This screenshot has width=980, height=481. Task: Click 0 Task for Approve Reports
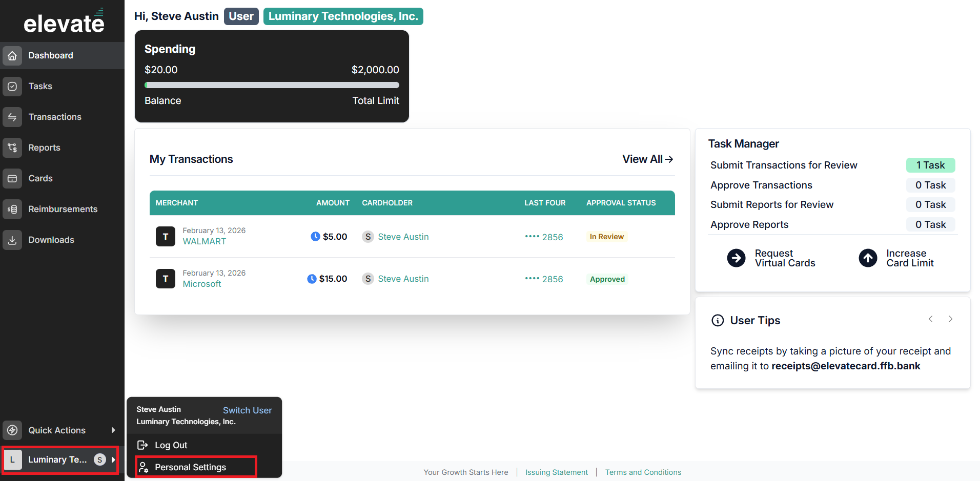pyautogui.click(x=930, y=224)
